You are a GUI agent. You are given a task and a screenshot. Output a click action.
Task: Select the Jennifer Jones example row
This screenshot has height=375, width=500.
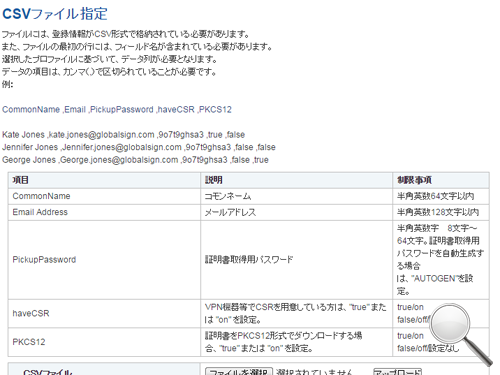(139, 147)
